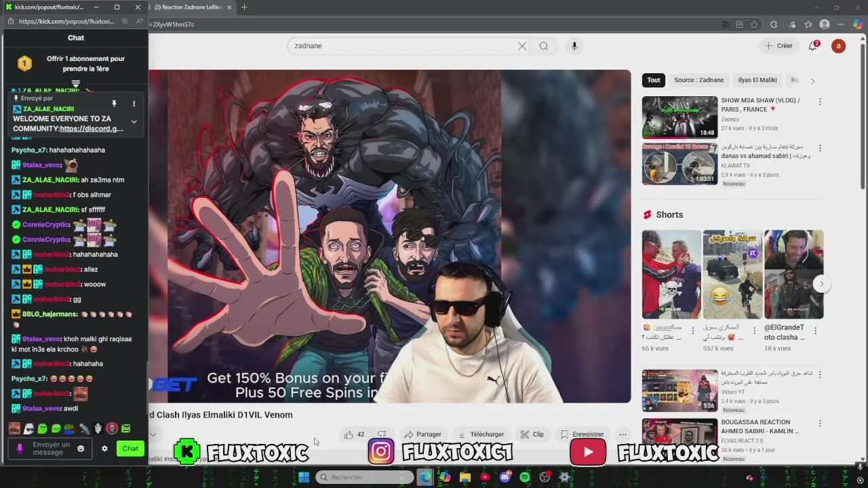Collapse the gift leaderboard drag handle
868x488 pixels.
(76, 84)
